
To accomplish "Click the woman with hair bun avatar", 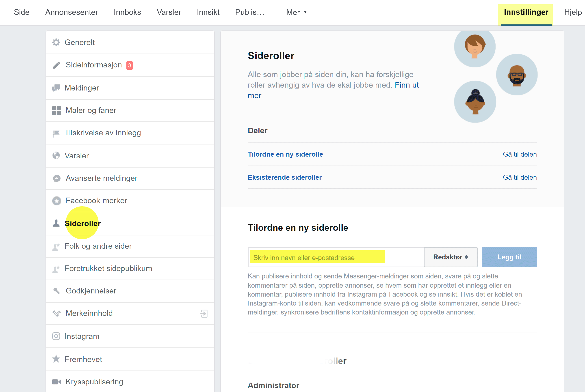I will point(475,102).
